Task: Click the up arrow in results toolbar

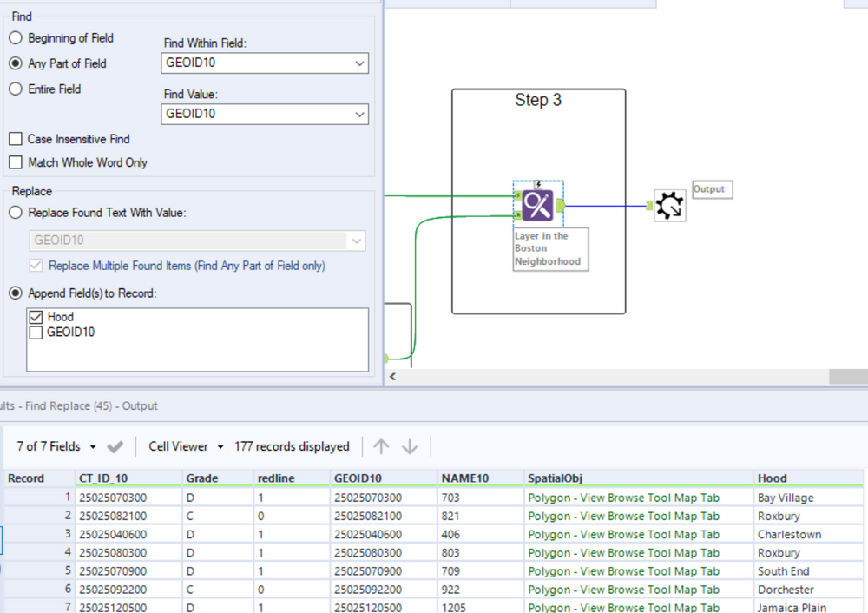Action: 381,446
